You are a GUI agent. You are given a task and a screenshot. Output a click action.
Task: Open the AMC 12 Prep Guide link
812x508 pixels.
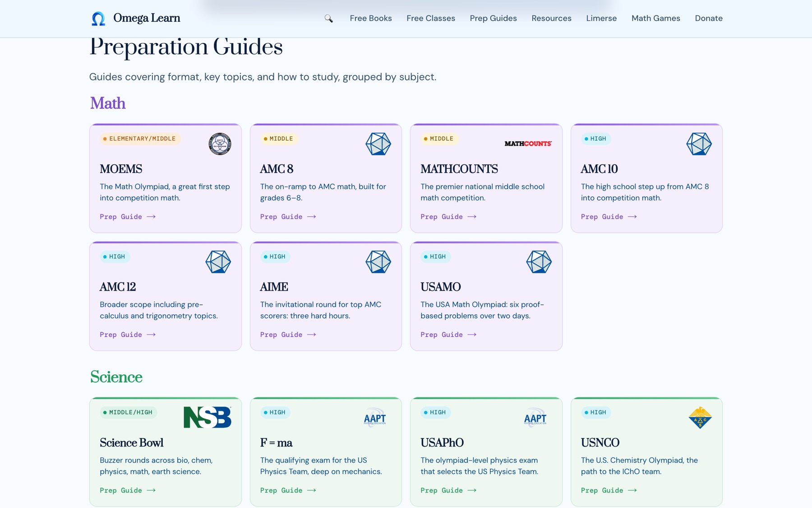tap(128, 335)
